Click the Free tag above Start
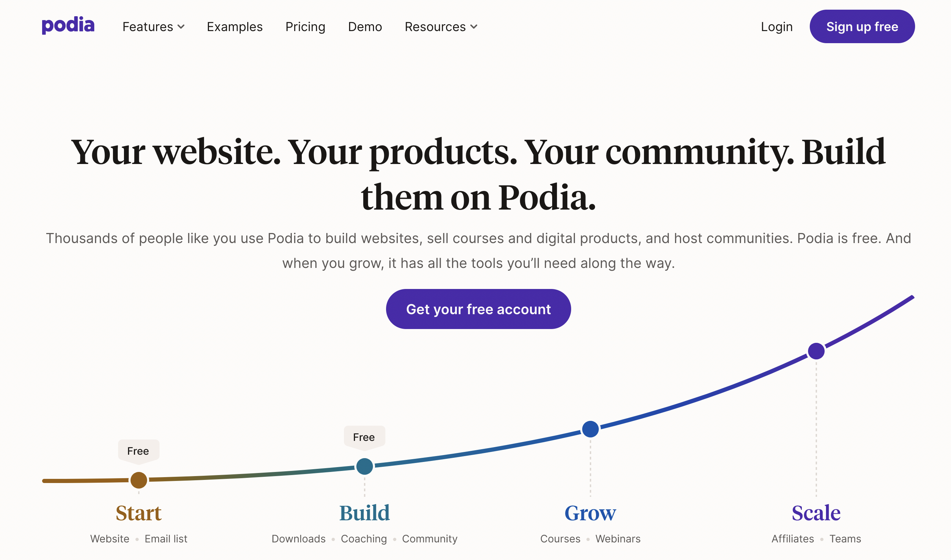 point(138,451)
